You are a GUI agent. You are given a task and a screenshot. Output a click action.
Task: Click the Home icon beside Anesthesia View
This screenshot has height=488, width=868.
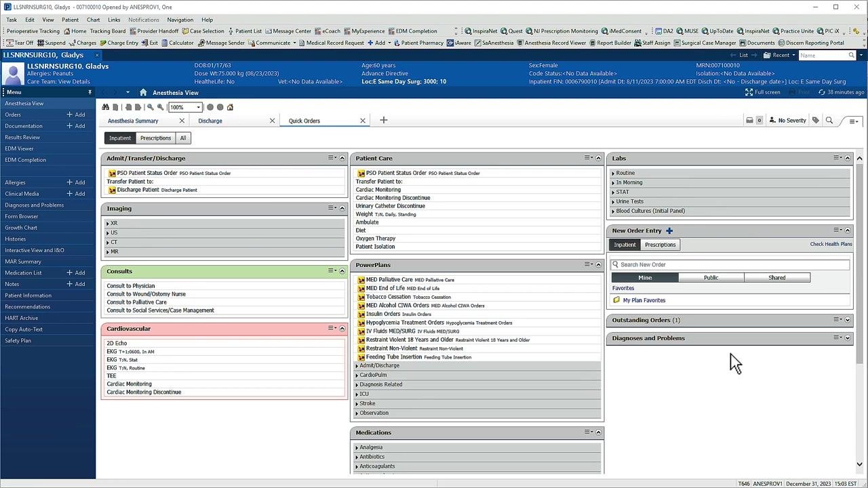point(143,92)
